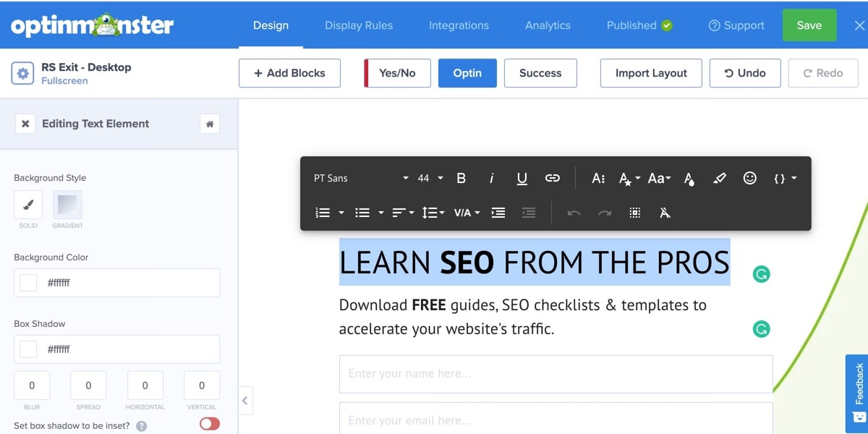Expand the font size 44 dropdown
The height and width of the screenshot is (434, 868).
coord(430,178)
